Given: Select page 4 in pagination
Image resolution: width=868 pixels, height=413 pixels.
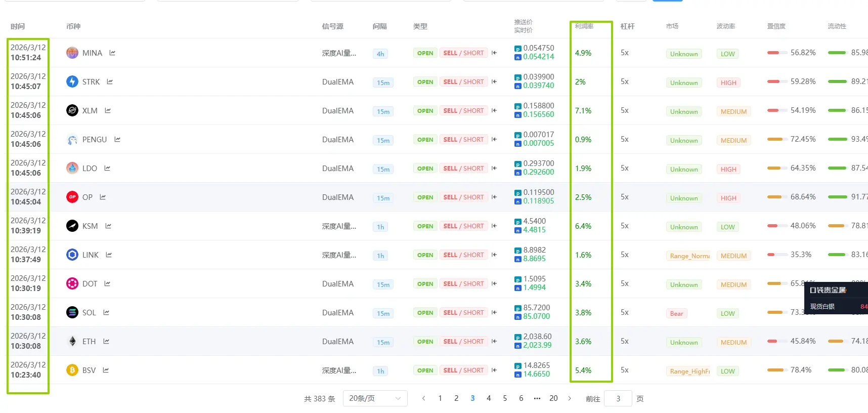Looking at the screenshot, I should point(489,398).
